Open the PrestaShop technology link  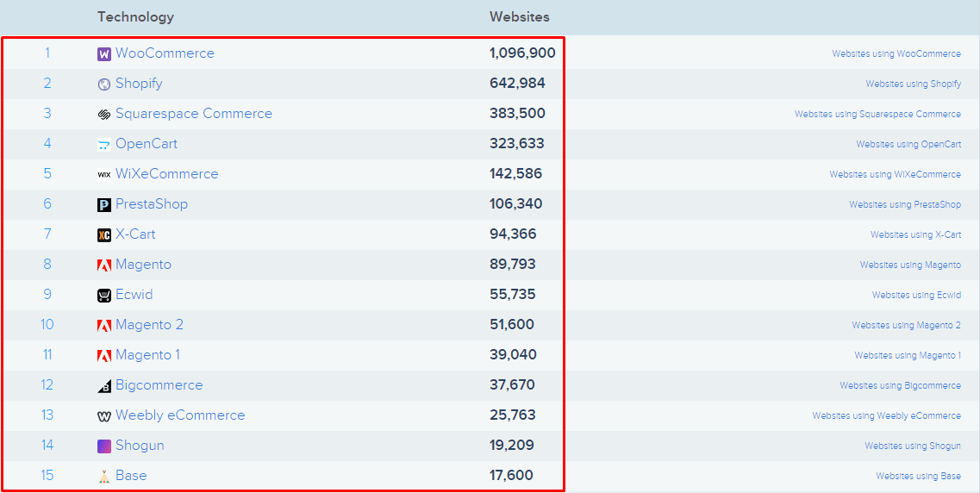[152, 203]
